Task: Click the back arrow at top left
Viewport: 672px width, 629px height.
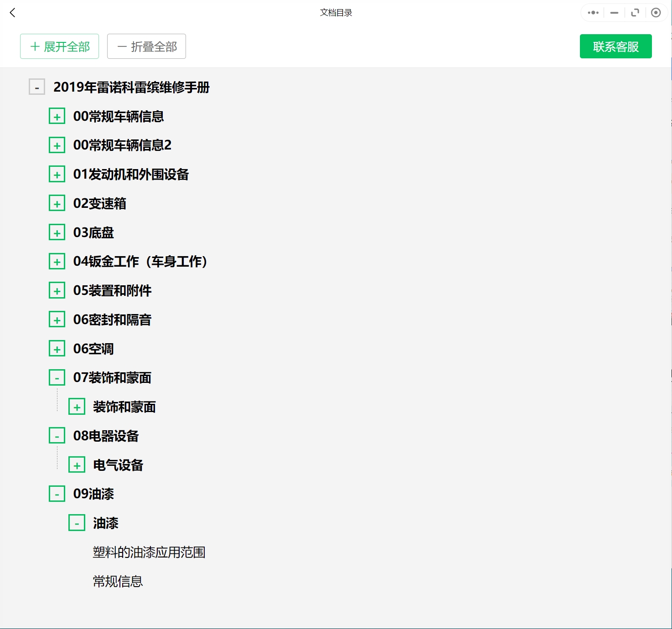Action: click(13, 13)
